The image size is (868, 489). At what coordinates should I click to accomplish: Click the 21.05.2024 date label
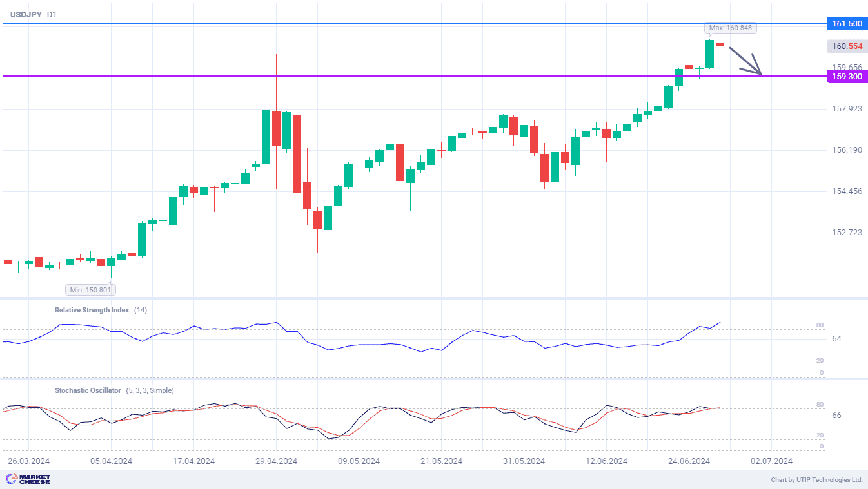(441, 461)
